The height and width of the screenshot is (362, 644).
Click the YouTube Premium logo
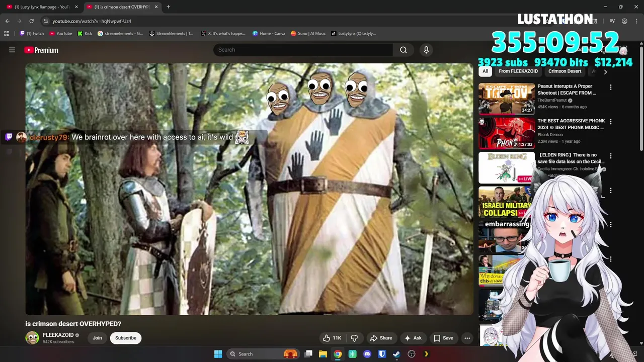click(x=41, y=50)
